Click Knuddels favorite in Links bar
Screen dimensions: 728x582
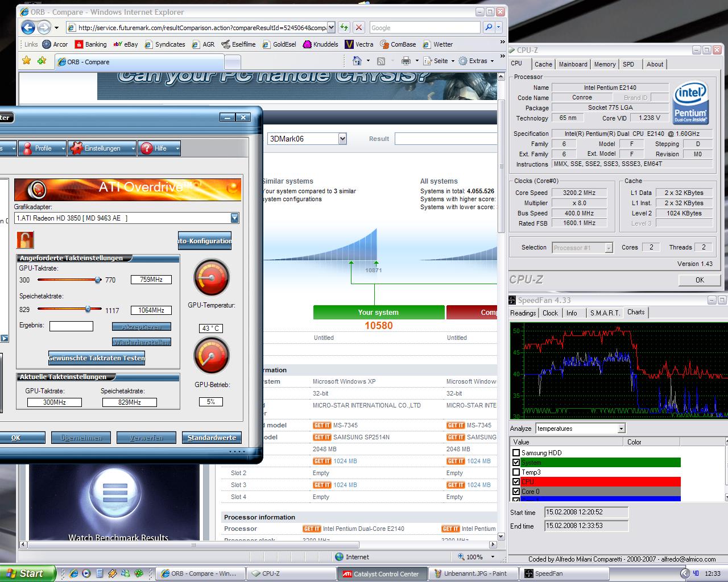coord(321,44)
